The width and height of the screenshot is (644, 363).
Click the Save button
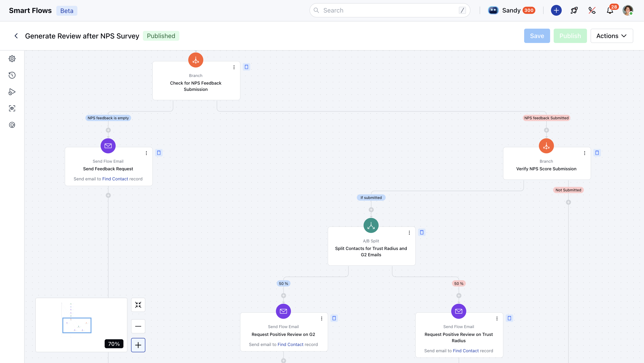[537, 36]
